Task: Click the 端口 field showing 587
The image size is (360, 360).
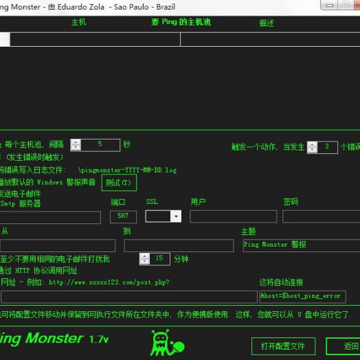Action: (123, 217)
